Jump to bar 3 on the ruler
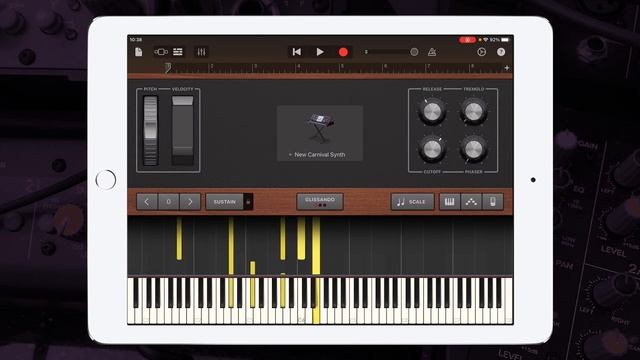Screen dimensions: 640x360 point(256,67)
